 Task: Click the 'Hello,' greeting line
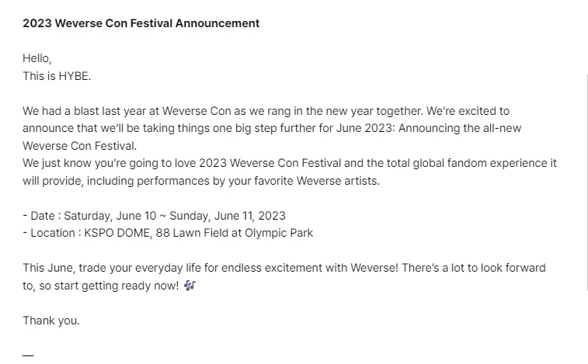(x=37, y=58)
